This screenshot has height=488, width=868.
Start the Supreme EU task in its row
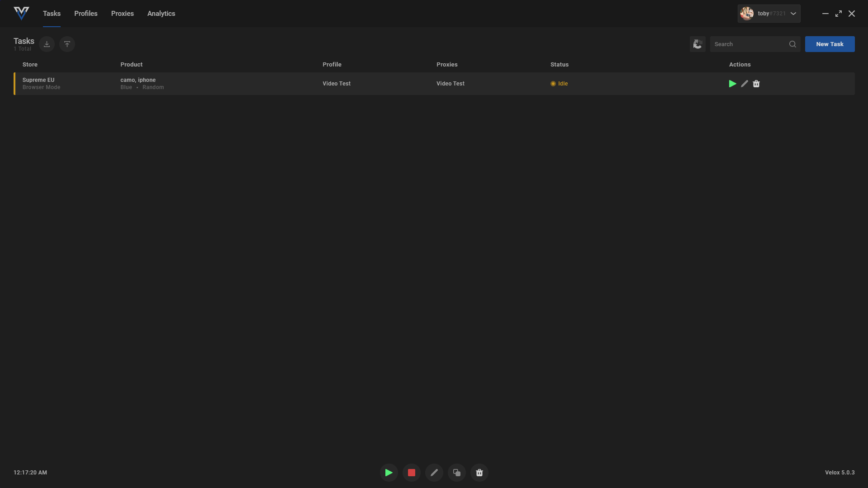tap(732, 84)
